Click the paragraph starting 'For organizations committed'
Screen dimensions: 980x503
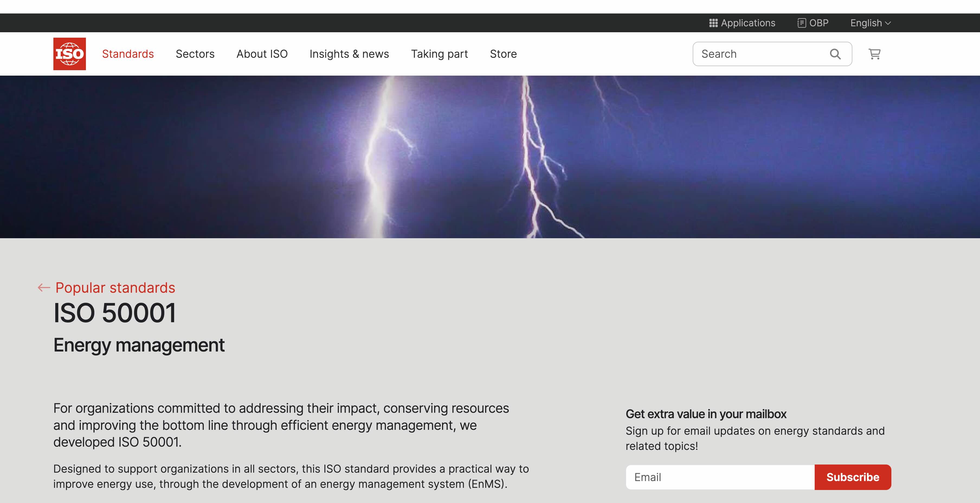click(281, 425)
